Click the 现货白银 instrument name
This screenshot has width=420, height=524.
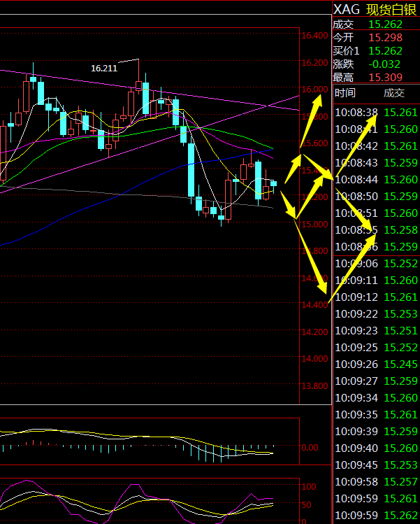tap(391, 10)
